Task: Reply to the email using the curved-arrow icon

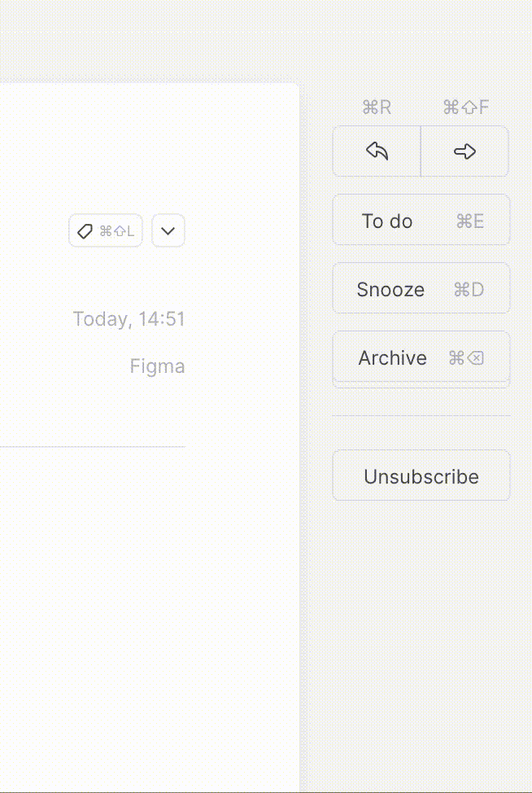Action: coord(377,151)
